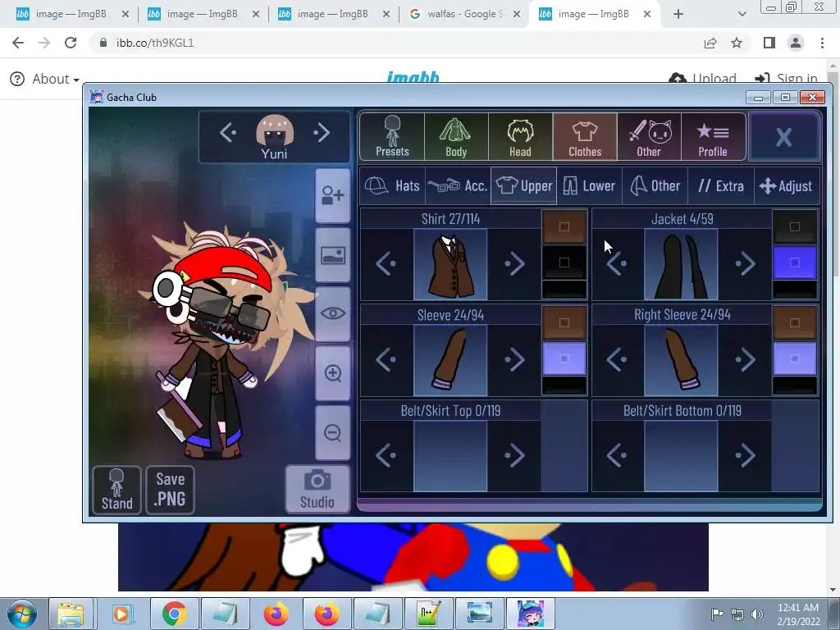Click the Save .PNG button
Screen dimensions: 840x630
(170, 490)
